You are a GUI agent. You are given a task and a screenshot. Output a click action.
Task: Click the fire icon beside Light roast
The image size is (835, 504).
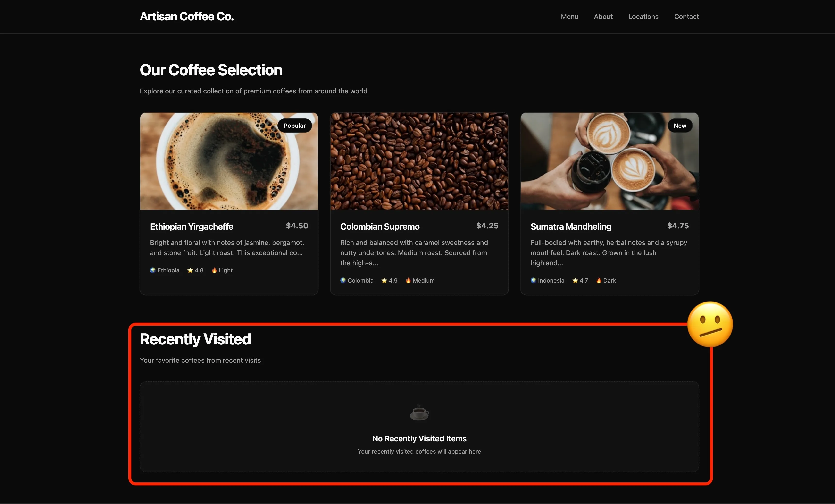tap(215, 270)
